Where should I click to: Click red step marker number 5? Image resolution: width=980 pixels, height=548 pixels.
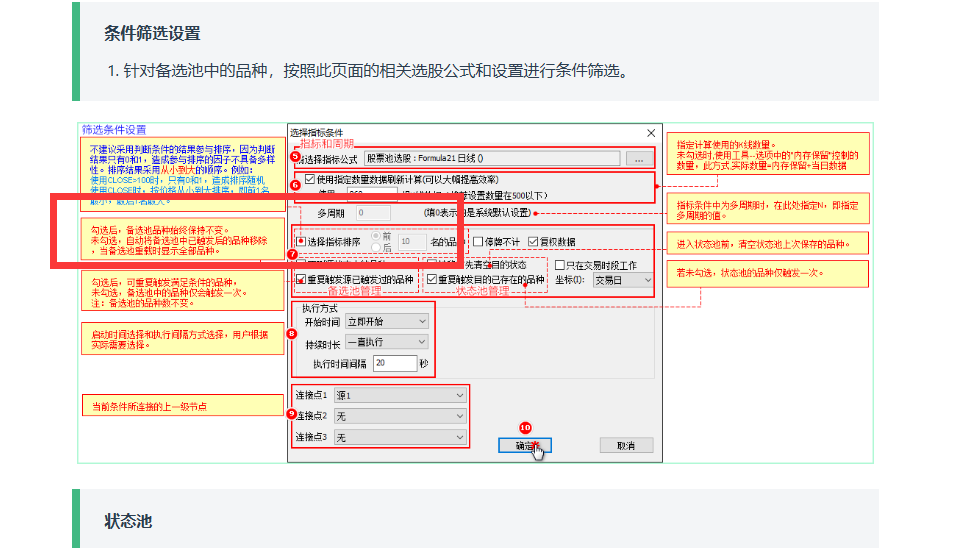coord(294,157)
